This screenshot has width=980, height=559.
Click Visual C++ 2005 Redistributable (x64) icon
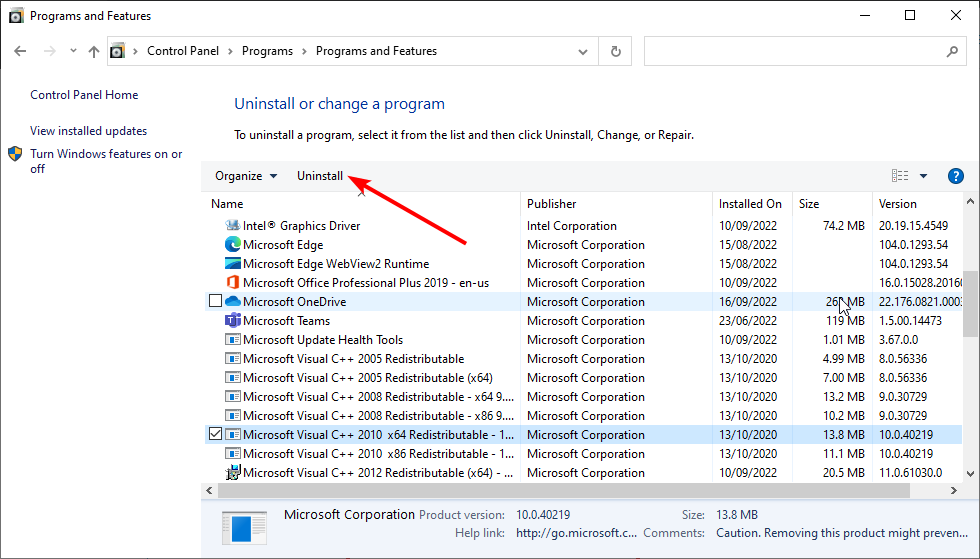point(232,378)
